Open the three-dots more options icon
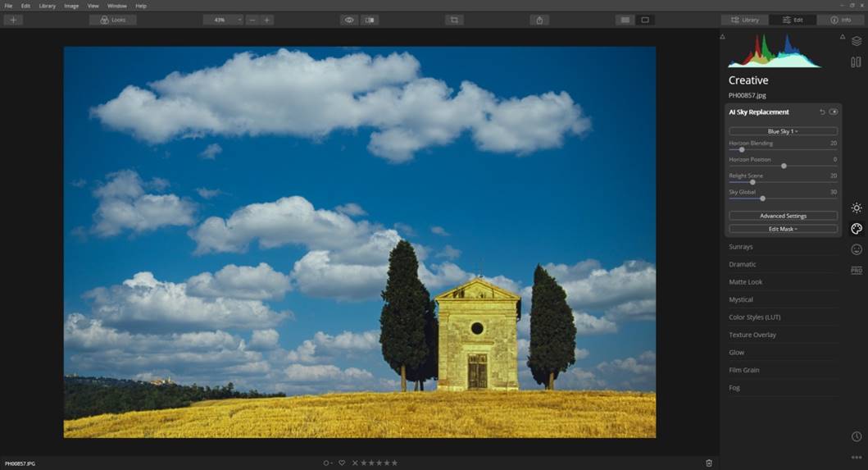This screenshot has width=868, height=470. point(857,457)
